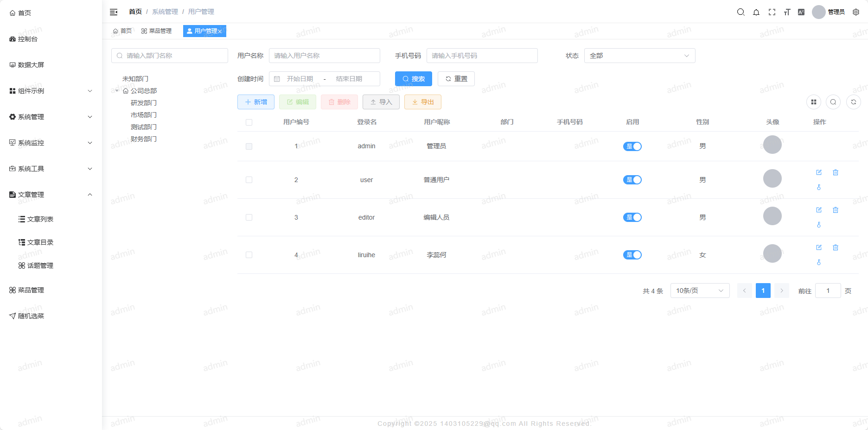The image size is (868, 430).
Task: Click the 用户名称 input field
Action: pos(324,56)
